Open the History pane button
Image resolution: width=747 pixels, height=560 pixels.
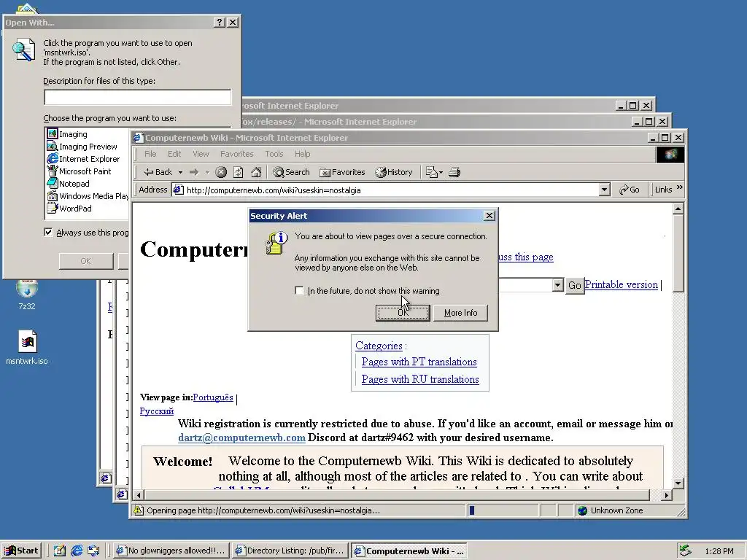[393, 172]
